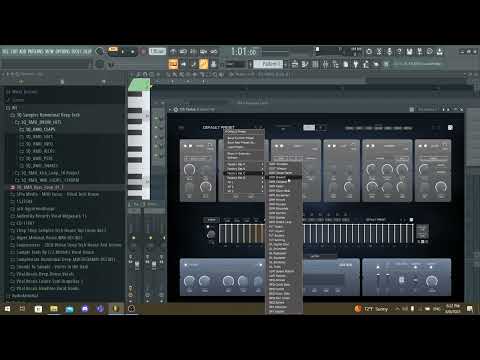Click the 1:01:00 song position display
The image size is (480, 360).
click(x=244, y=52)
